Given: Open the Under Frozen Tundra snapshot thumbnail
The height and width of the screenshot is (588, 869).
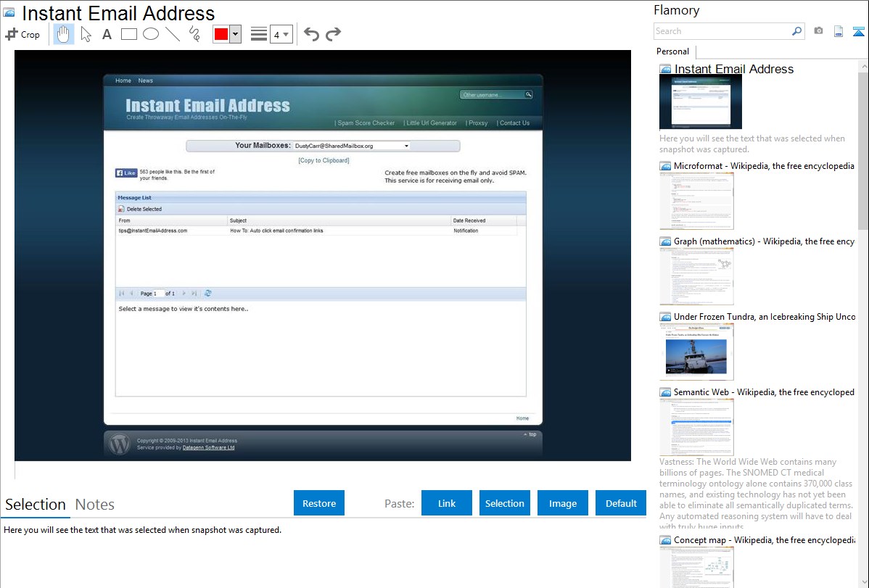Looking at the screenshot, I should click(x=696, y=352).
